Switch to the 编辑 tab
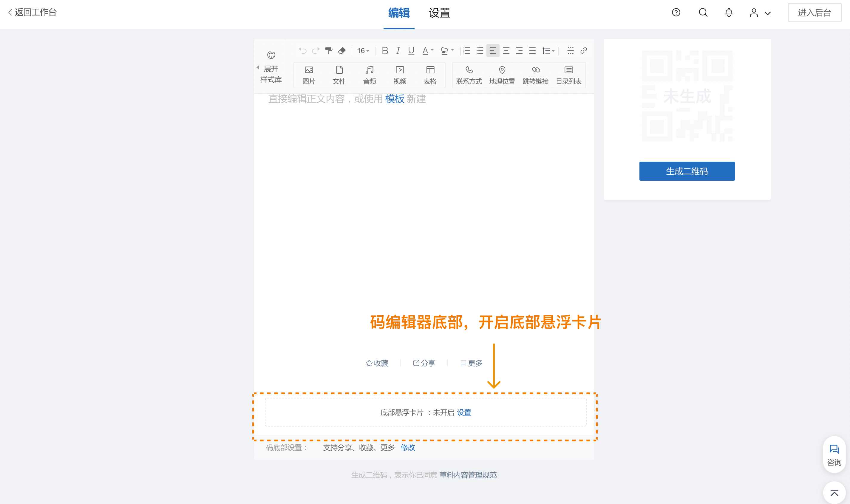 tap(399, 13)
